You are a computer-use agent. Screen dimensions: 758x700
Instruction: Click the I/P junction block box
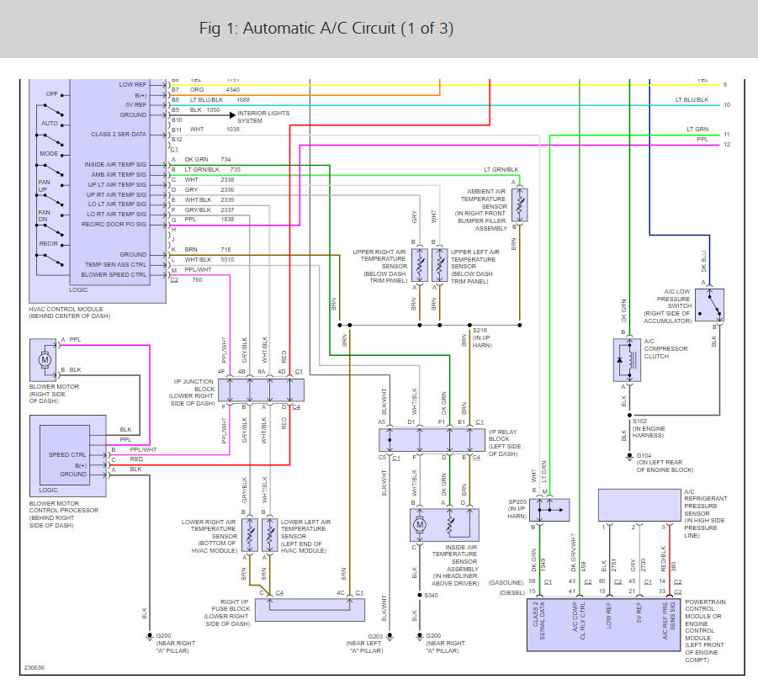click(x=261, y=390)
